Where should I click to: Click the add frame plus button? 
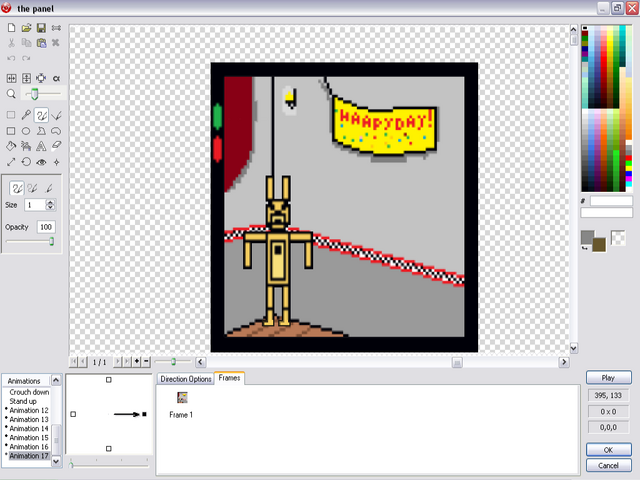click(137, 362)
